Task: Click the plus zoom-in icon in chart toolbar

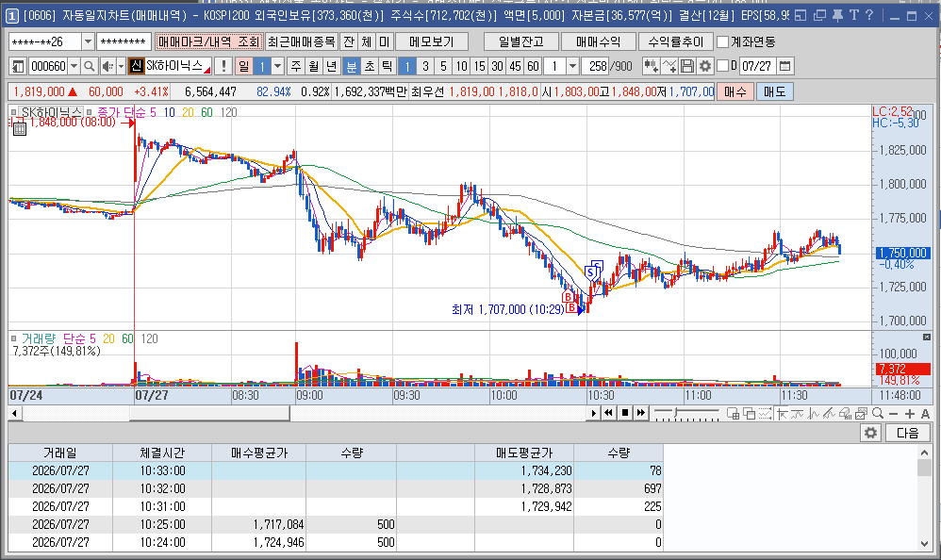Action: pos(910,414)
